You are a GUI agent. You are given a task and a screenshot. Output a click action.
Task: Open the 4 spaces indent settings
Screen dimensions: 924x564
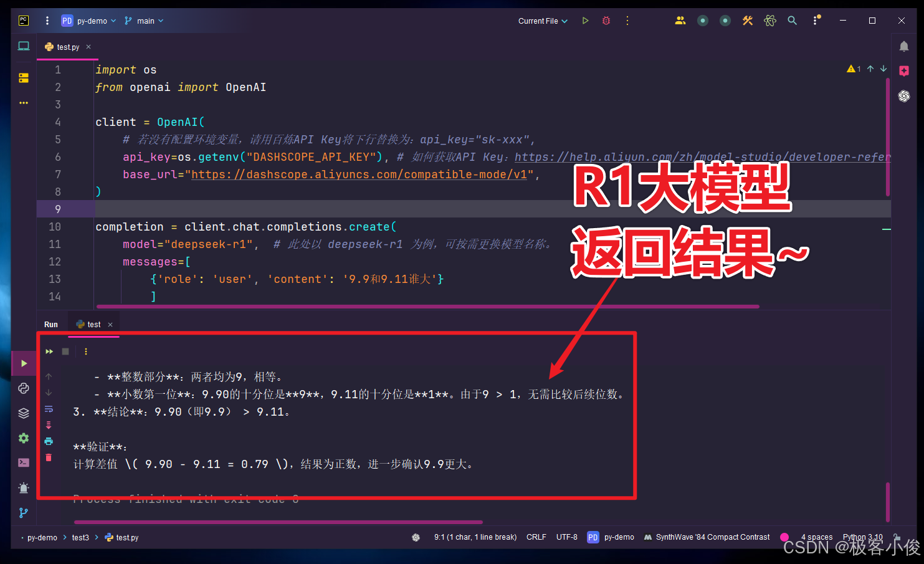click(x=817, y=537)
